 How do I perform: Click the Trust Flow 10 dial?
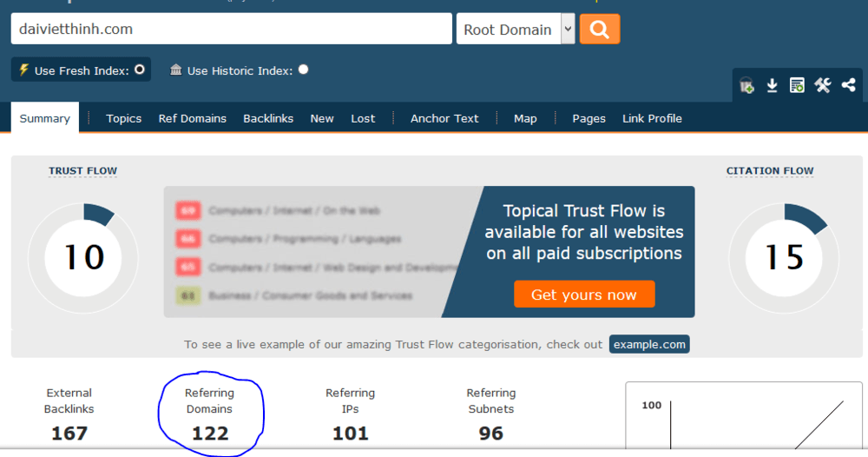pyautogui.click(x=83, y=258)
